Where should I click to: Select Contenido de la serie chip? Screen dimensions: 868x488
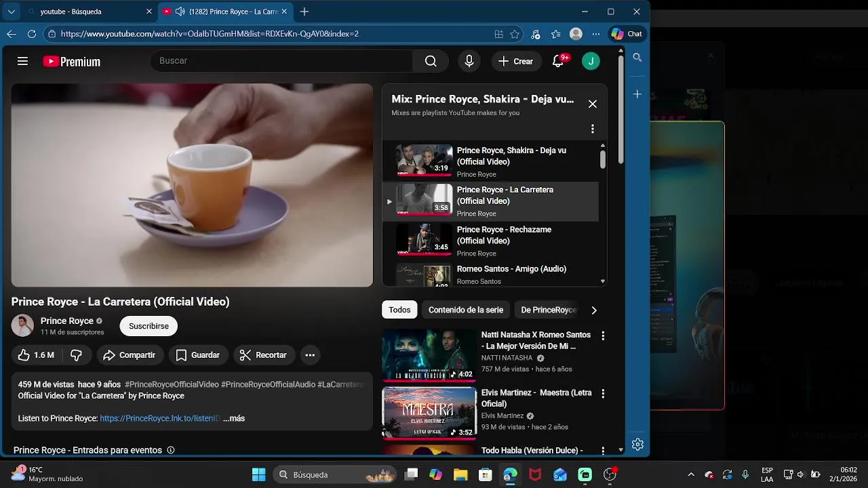[x=466, y=310]
